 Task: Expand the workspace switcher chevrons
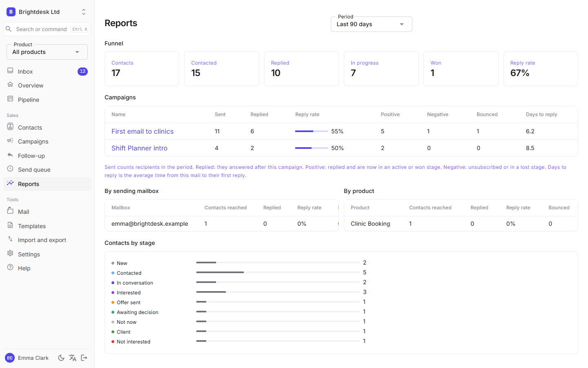pyautogui.click(x=84, y=12)
